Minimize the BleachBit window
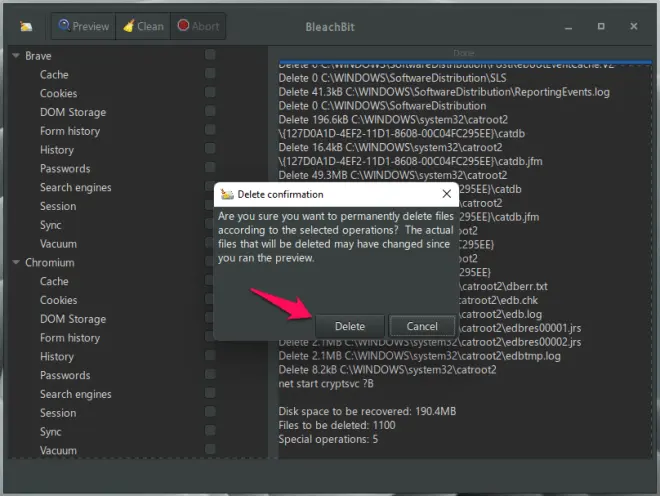 click(568, 27)
